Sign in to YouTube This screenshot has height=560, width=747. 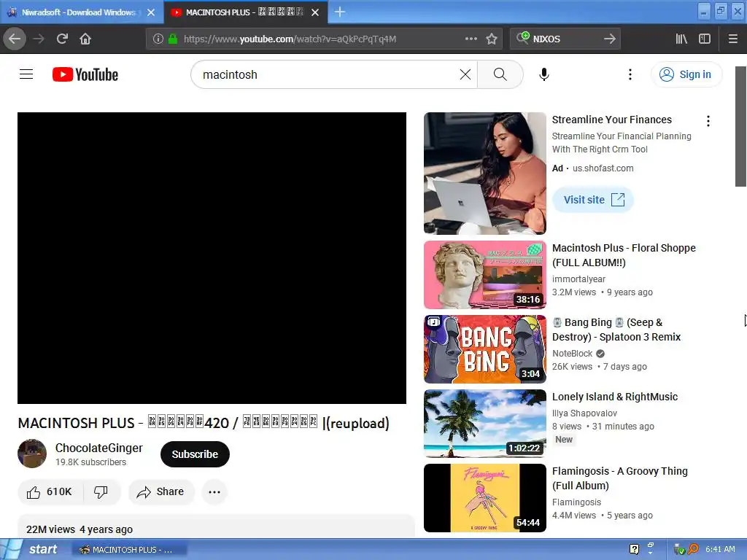(x=686, y=74)
